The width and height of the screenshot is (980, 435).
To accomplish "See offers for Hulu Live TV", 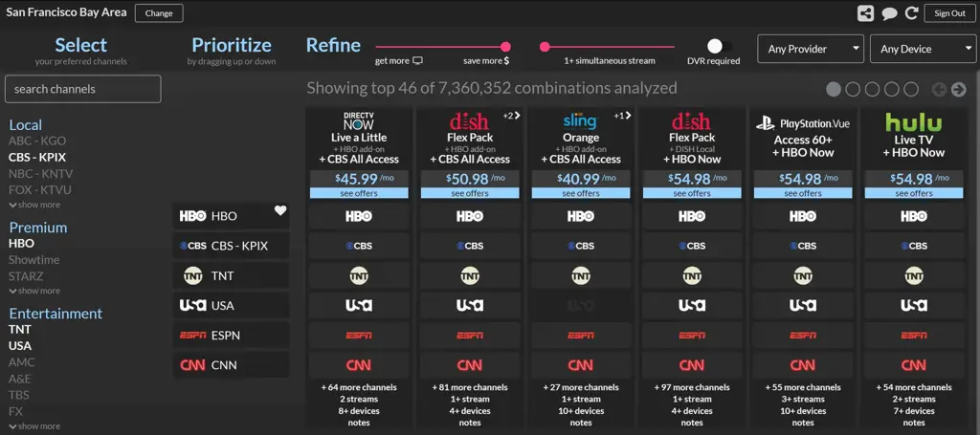I will pos(914,193).
